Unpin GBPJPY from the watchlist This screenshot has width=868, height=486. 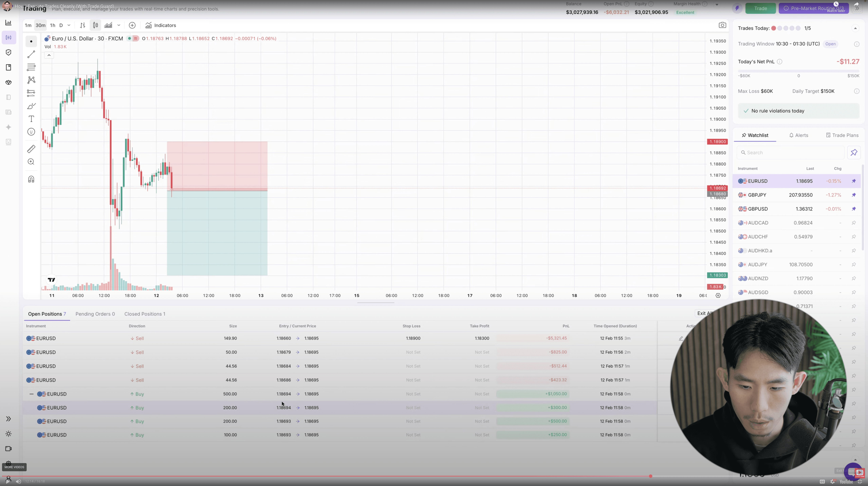854,195
